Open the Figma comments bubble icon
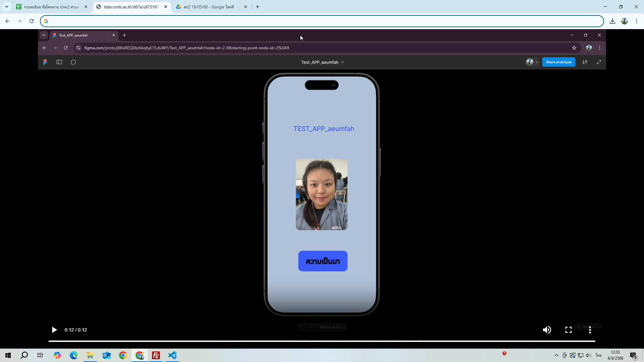This screenshot has height=362, width=644. 73,62
